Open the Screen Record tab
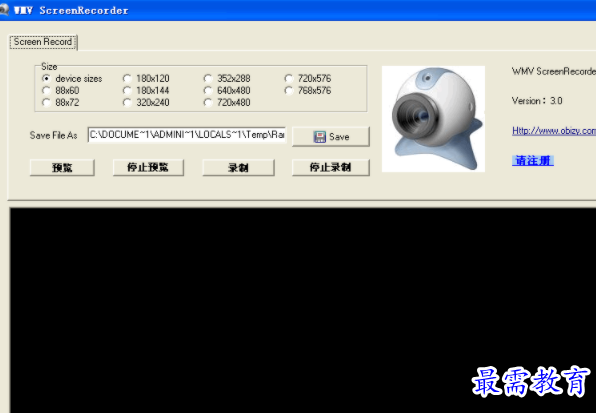Image resolution: width=596 pixels, height=413 pixels. point(43,42)
